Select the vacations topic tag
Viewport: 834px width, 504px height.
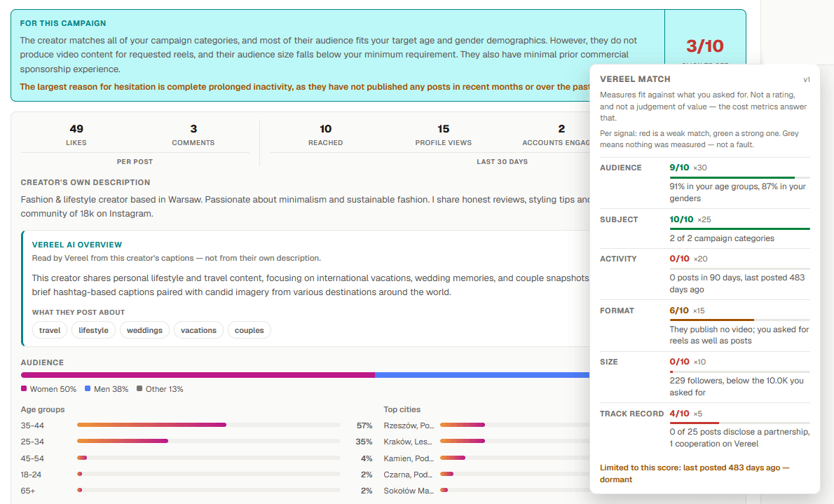pos(198,330)
